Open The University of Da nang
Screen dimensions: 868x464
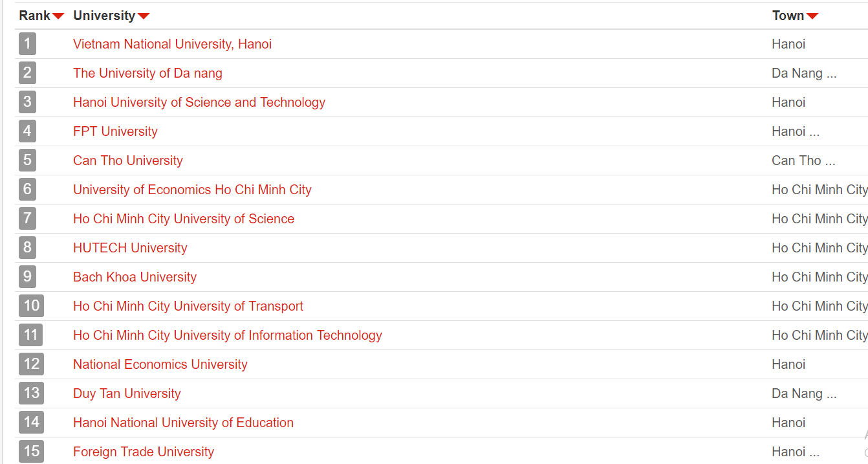click(x=147, y=73)
